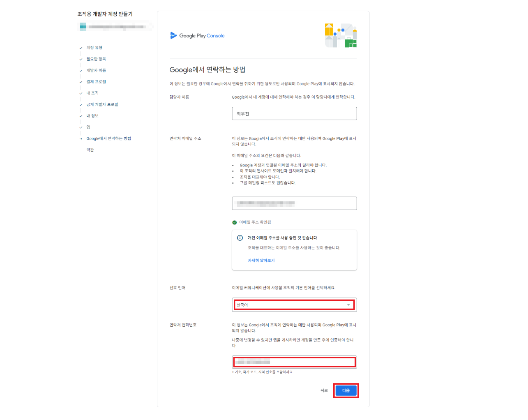This screenshot has height=420, width=528.
Task: Click the 담당자 이름 label
Action: tap(180, 97)
